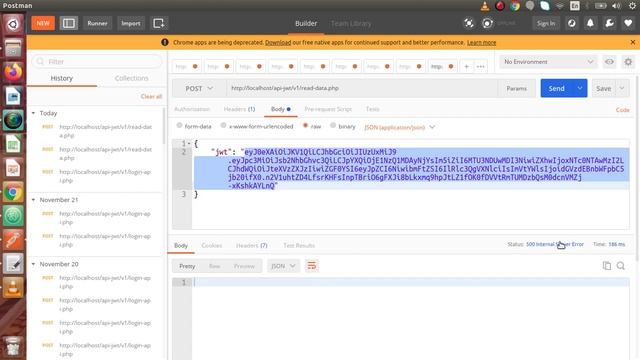Open Chrome from the Ubuntu dock

(13, 192)
